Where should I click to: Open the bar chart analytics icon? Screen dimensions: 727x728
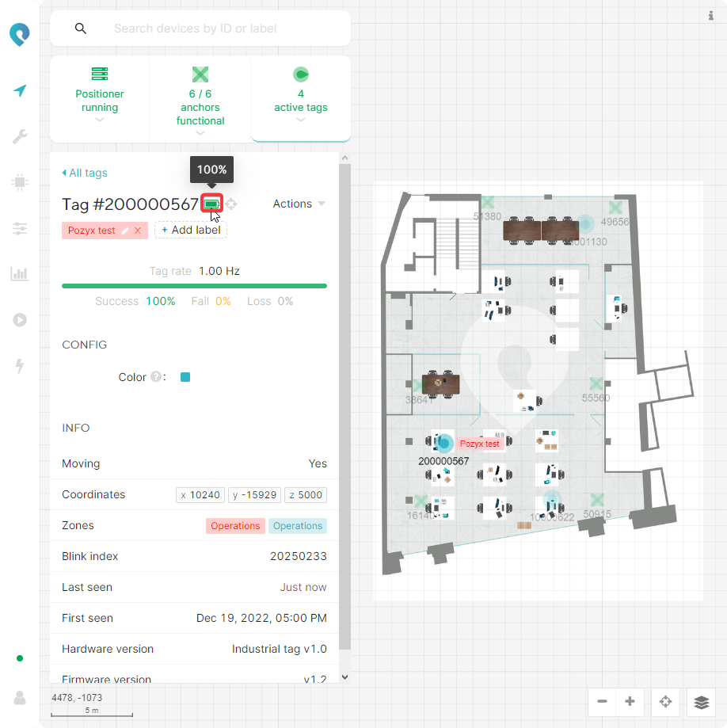click(x=20, y=275)
